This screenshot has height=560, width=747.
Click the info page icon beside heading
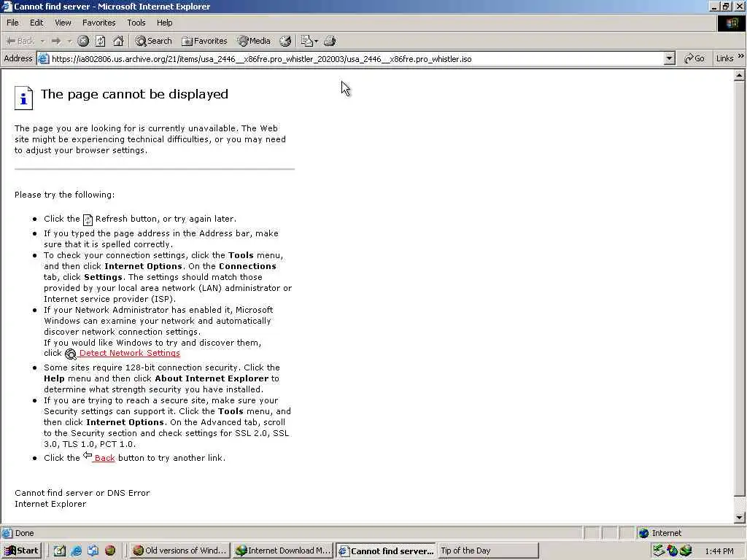tap(23, 98)
